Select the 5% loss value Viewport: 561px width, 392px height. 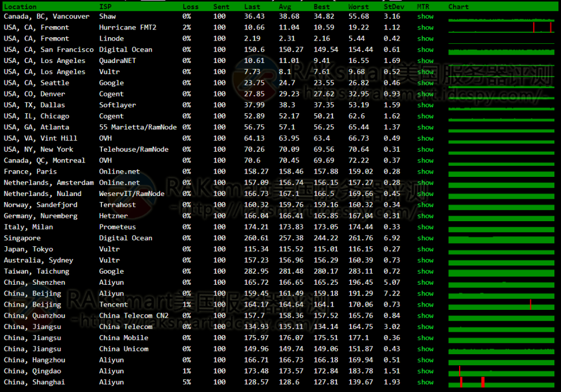click(187, 382)
